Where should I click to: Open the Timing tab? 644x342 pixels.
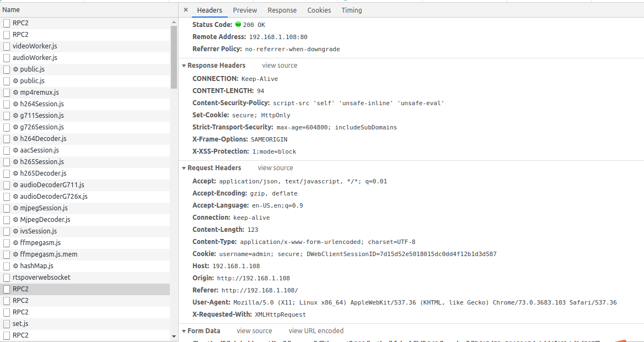pyautogui.click(x=351, y=10)
